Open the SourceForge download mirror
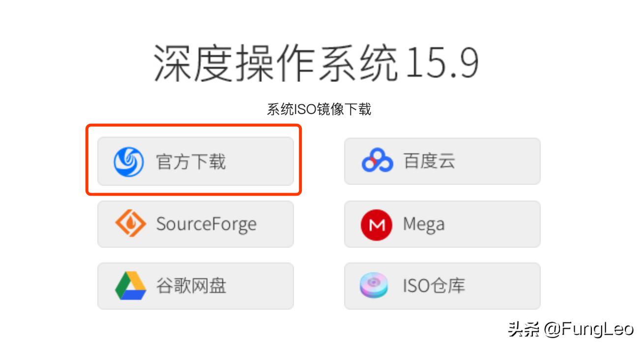644x348 pixels. click(x=195, y=224)
